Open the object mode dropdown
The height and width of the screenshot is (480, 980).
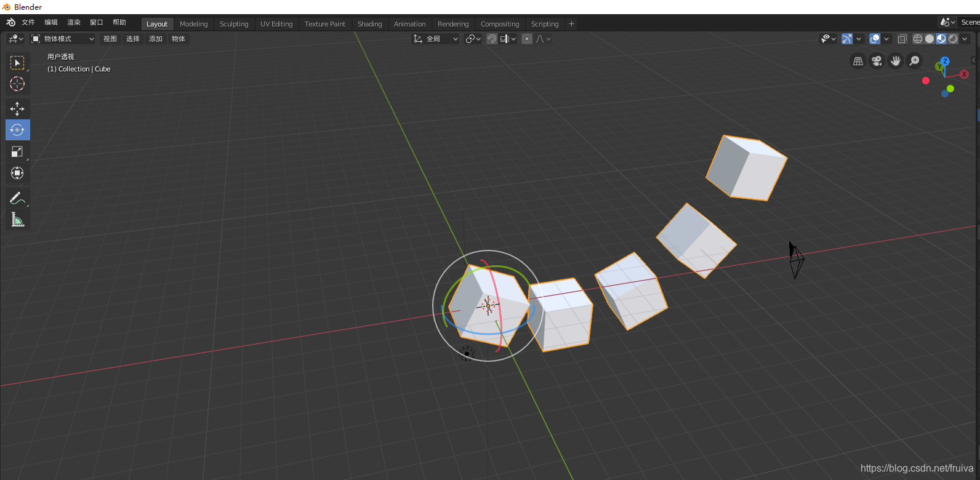click(63, 39)
